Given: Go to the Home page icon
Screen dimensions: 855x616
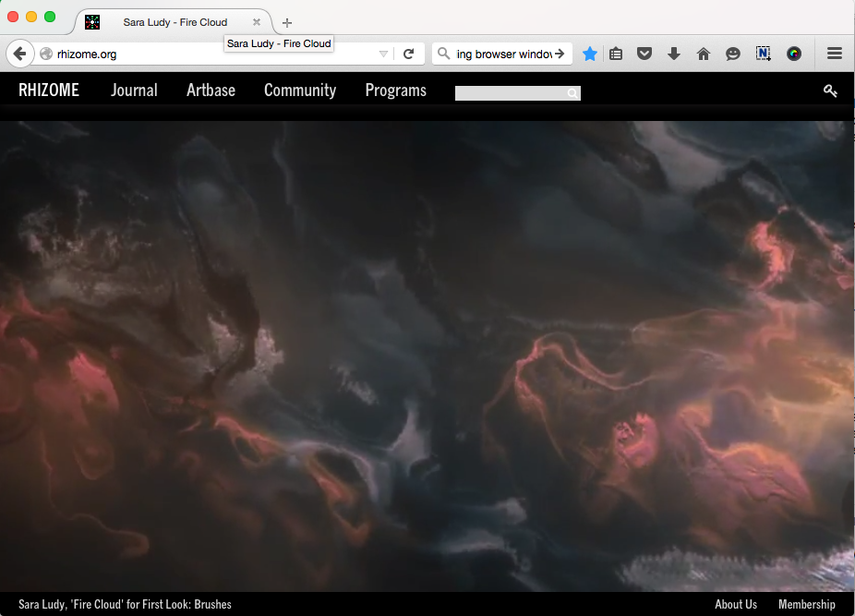Looking at the screenshot, I should (704, 54).
